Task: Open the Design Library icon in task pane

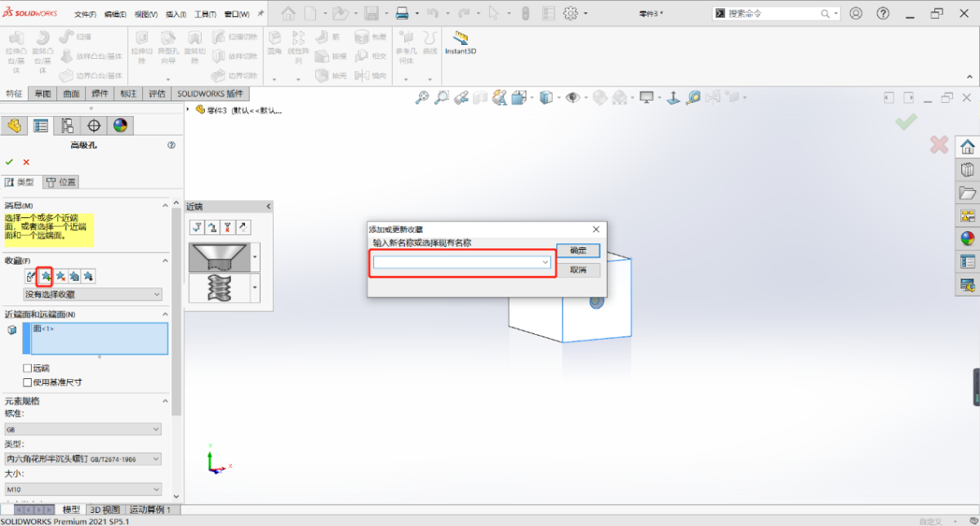Action: coord(968,170)
